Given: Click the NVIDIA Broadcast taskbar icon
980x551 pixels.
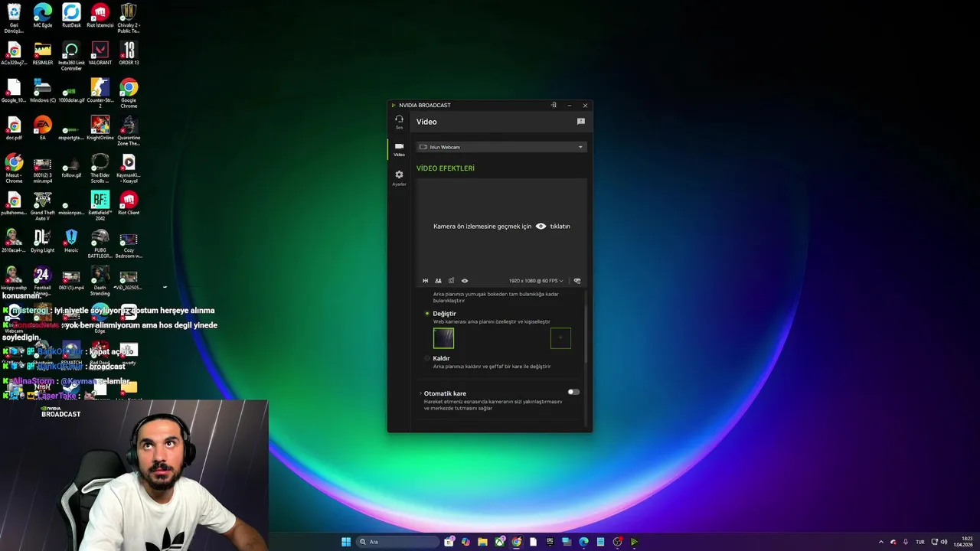Looking at the screenshot, I should (x=634, y=542).
